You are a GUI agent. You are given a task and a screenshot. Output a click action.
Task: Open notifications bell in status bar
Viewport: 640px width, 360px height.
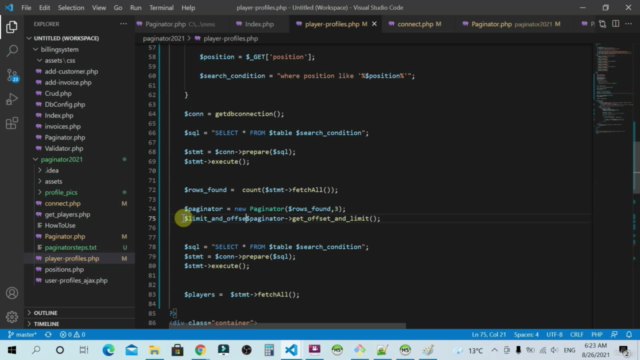[629, 335]
